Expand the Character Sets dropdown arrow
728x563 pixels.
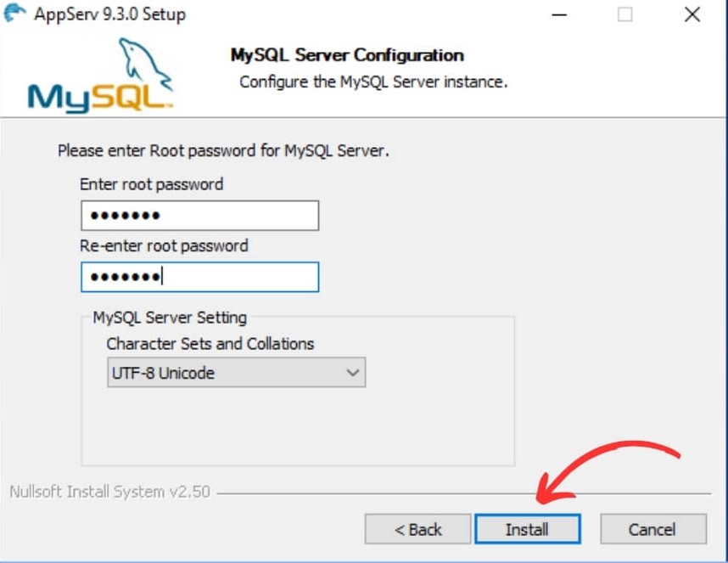pyautogui.click(x=353, y=373)
